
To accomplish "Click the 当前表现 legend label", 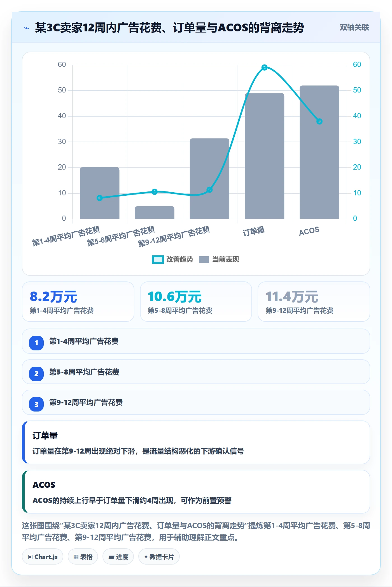I will (x=225, y=260).
